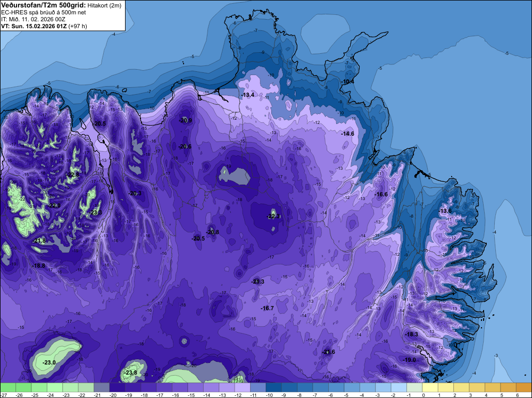Click the pale yellow legend swatch above 0
The width and height of the screenshot is (532, 398).
[430, 387]
